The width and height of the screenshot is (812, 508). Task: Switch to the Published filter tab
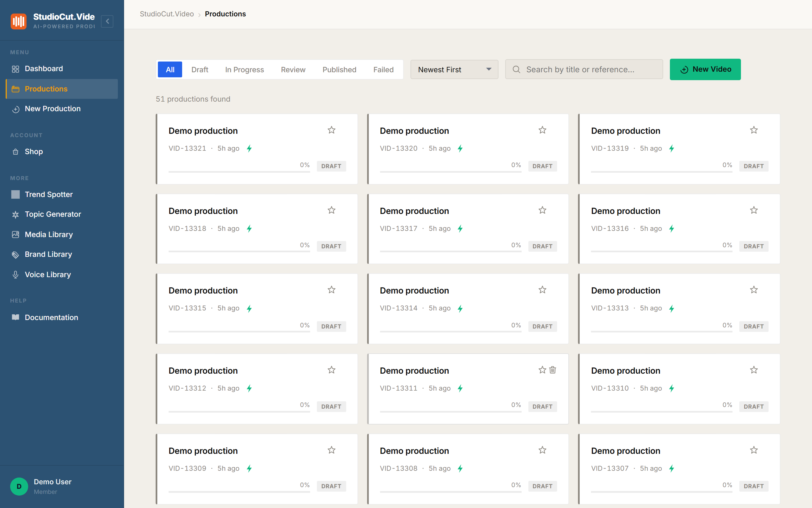339,69
